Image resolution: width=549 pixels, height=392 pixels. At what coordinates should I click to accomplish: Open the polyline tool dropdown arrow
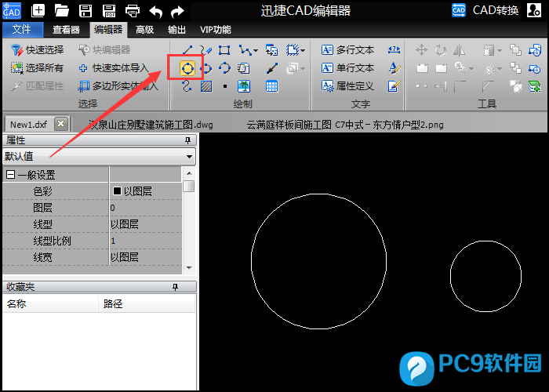point(256,50)
